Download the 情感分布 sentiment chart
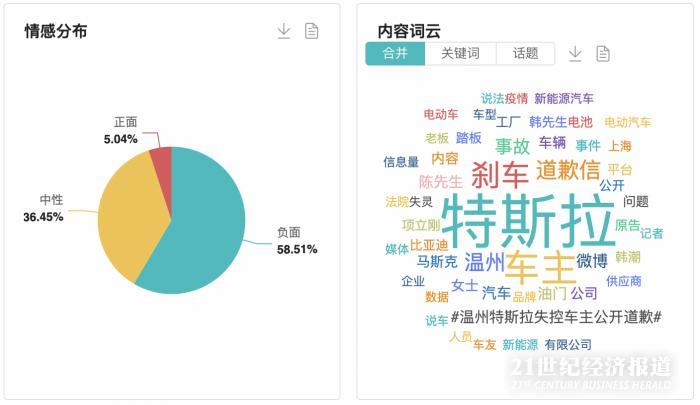The height and width of the screenshot is (405, 700). pos(284,31)
